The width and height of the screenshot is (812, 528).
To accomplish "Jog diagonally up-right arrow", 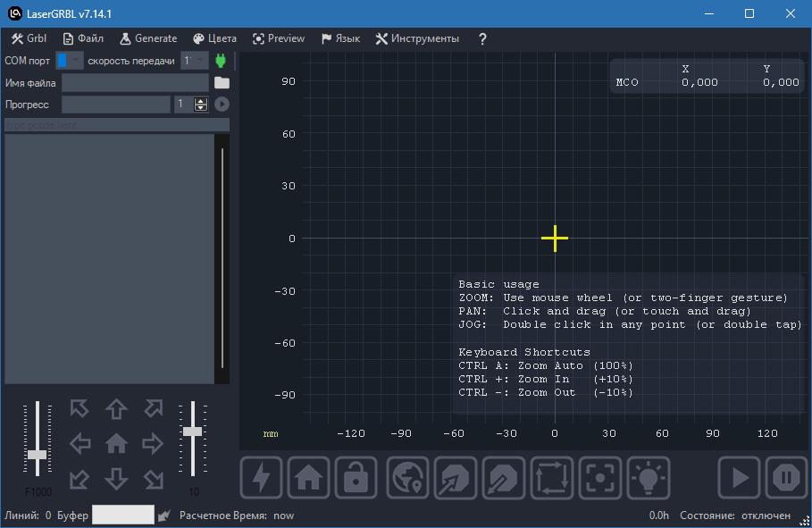I will pyautogui.click(x=154, y=408).
